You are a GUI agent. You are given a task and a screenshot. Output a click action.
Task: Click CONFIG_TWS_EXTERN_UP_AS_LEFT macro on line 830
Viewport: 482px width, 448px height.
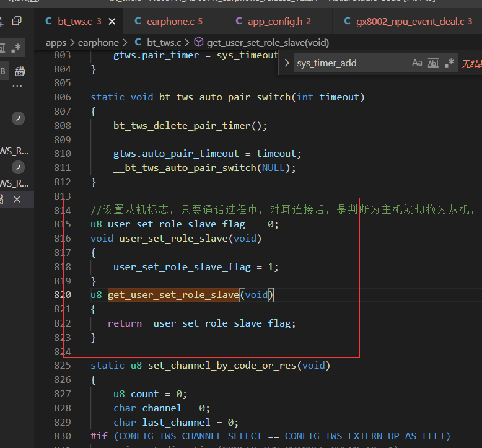tap(364, 436)
